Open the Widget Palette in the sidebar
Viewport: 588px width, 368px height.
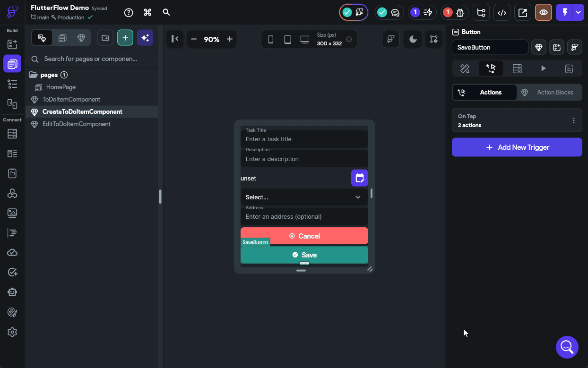[12, 44]
